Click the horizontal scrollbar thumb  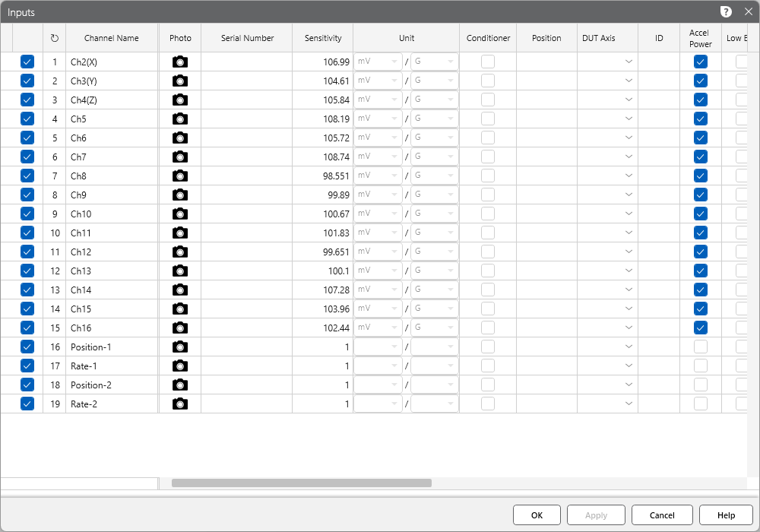[x=301, y=483]
